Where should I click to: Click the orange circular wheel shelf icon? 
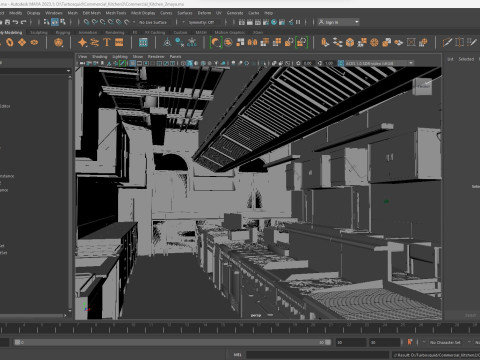374,42
